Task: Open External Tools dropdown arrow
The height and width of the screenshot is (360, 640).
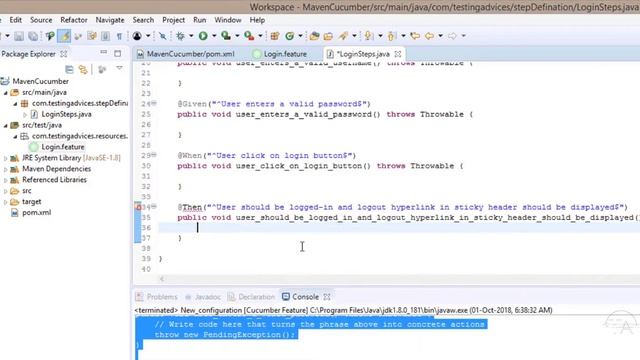Action: 260,36
